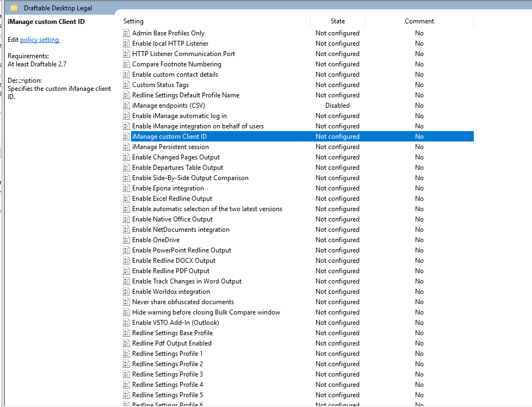Click the icon beside Custom Status Tags
Screen dimensions: 532x407
[x=126, y=85]
